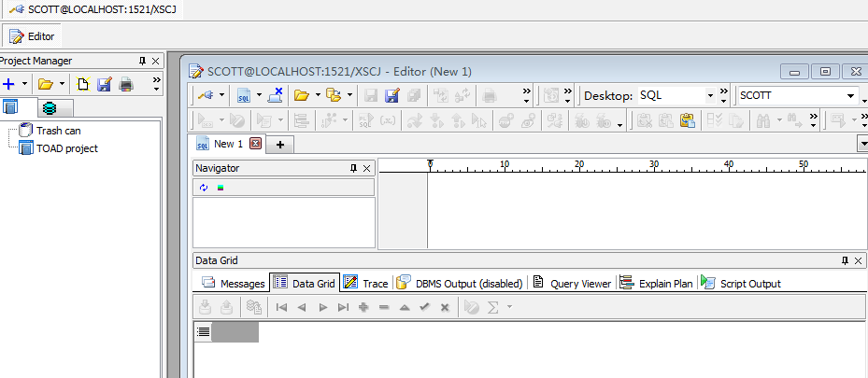
Task: Click the cancel edit X in Data Grid toolbar
Action: [445, 307]
